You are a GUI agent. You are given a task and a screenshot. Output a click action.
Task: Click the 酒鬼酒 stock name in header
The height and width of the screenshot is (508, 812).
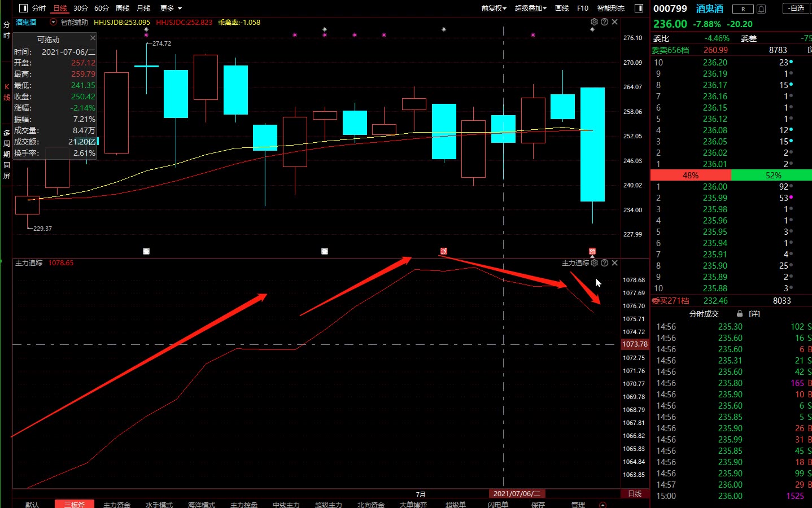(710, 8)
